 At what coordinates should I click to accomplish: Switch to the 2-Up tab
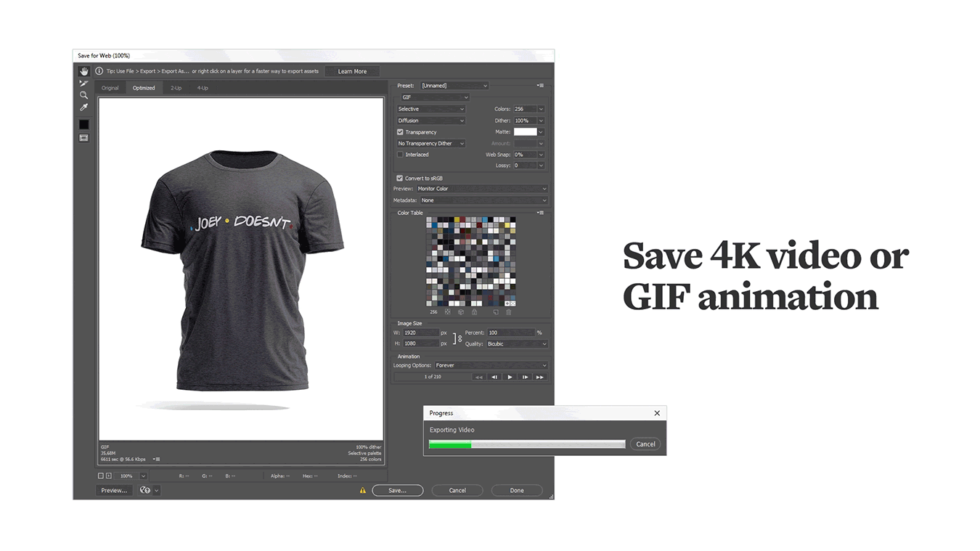[176, 88]
